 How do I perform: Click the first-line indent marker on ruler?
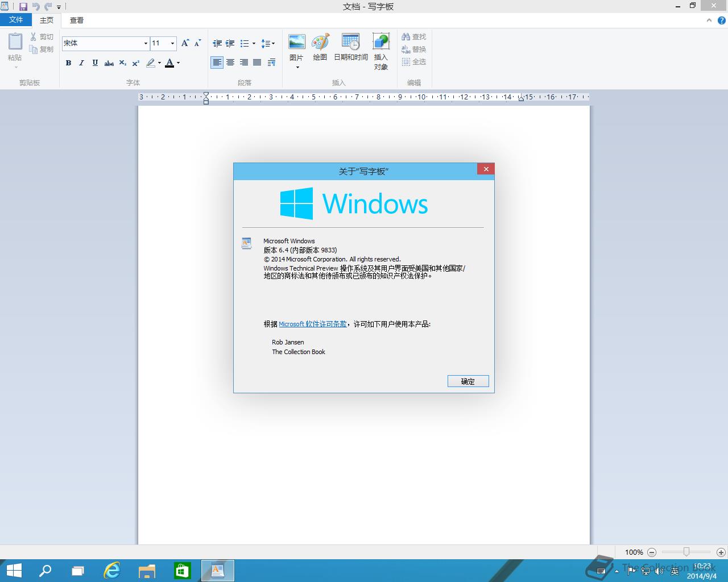point(206,94)
